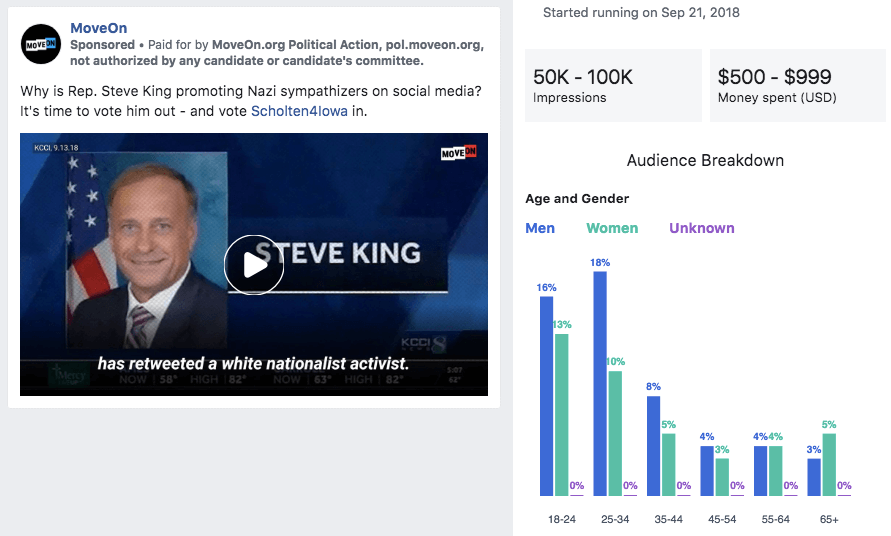Open the Scholten4Iowa link

tap(299, 111)
